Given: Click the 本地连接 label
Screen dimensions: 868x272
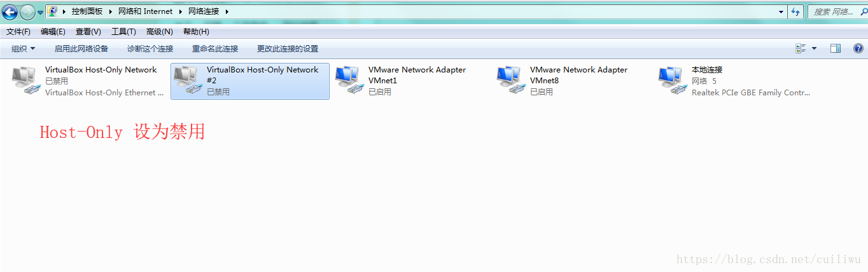Looking at the screenshot, I should point(707,70).
